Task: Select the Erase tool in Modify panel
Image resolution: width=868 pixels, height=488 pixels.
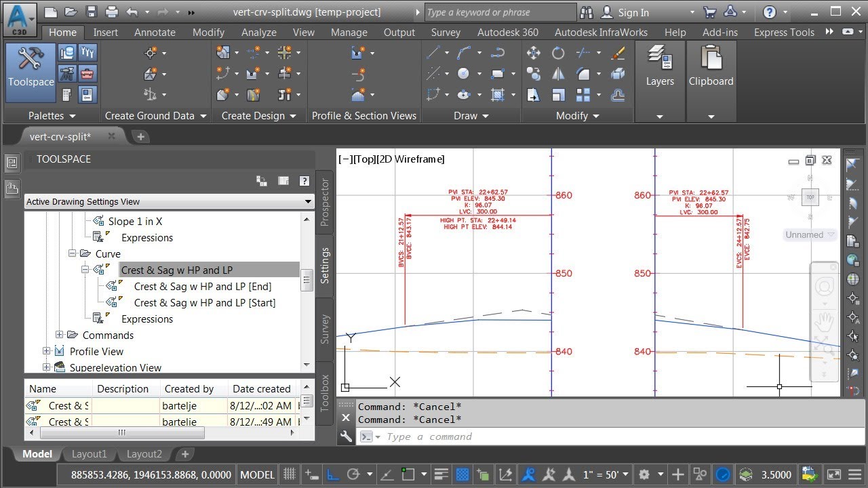Action: [618, 53]
